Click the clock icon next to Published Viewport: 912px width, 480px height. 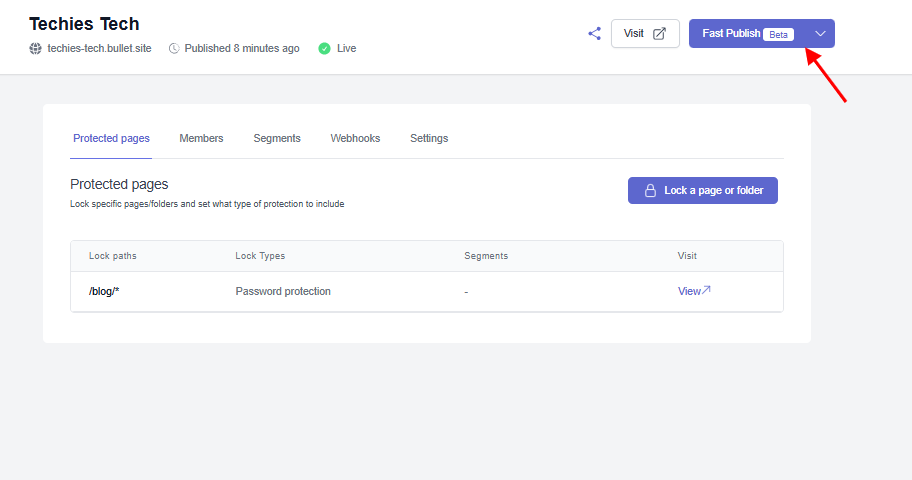coord(174,48)
